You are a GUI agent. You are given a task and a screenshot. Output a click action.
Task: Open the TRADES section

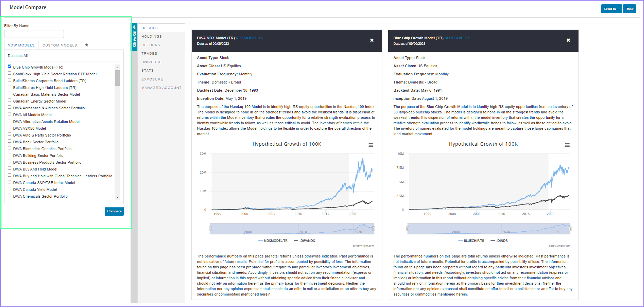pos(149,54)
